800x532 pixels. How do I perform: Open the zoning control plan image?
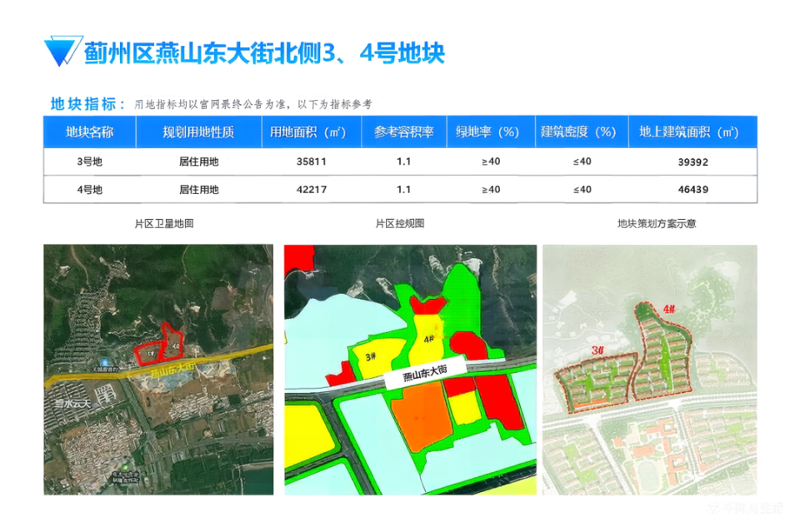(x=410, y=370)
